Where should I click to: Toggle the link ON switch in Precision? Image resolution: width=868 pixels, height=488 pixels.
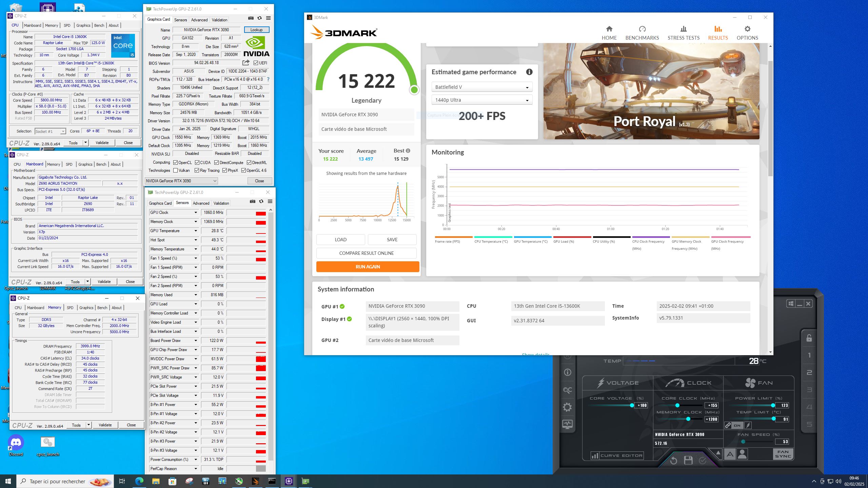click(737, 425)
